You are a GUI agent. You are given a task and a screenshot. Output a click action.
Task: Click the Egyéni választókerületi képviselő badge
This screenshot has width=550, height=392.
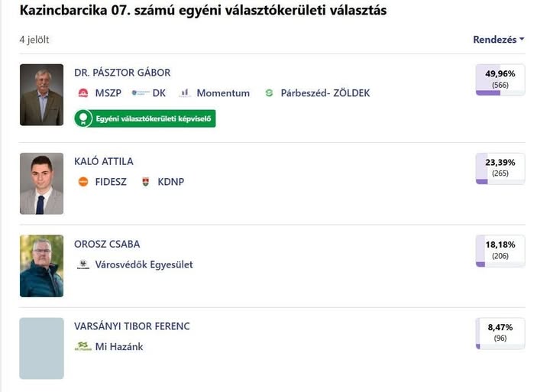[145, 118]
